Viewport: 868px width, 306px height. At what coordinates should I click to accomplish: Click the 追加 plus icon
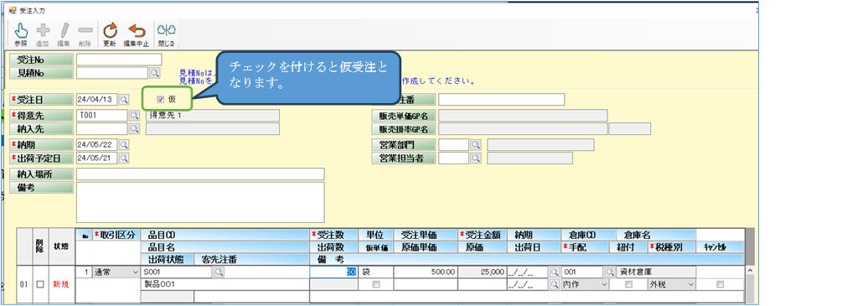click(43, 31)
